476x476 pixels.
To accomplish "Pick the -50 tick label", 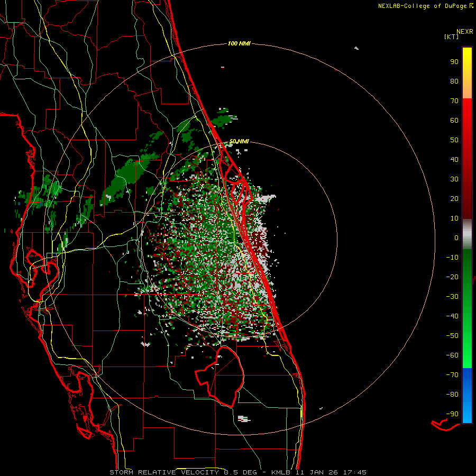I will click(452, 335).
